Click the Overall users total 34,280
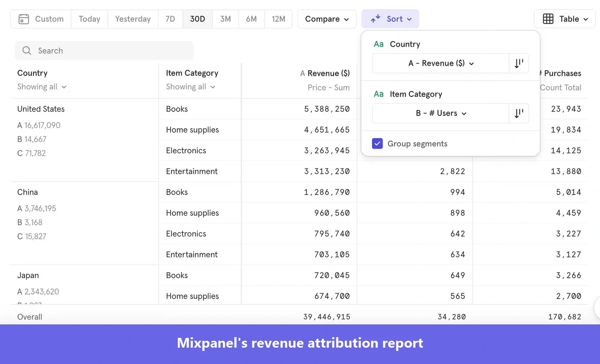The height and width of the screenshot is (364, 600). click(x=452, y=317)
